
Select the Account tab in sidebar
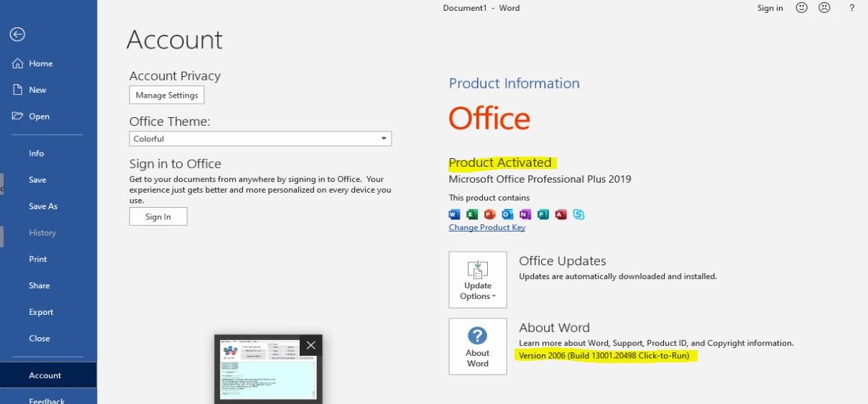(x=48, y=375)
